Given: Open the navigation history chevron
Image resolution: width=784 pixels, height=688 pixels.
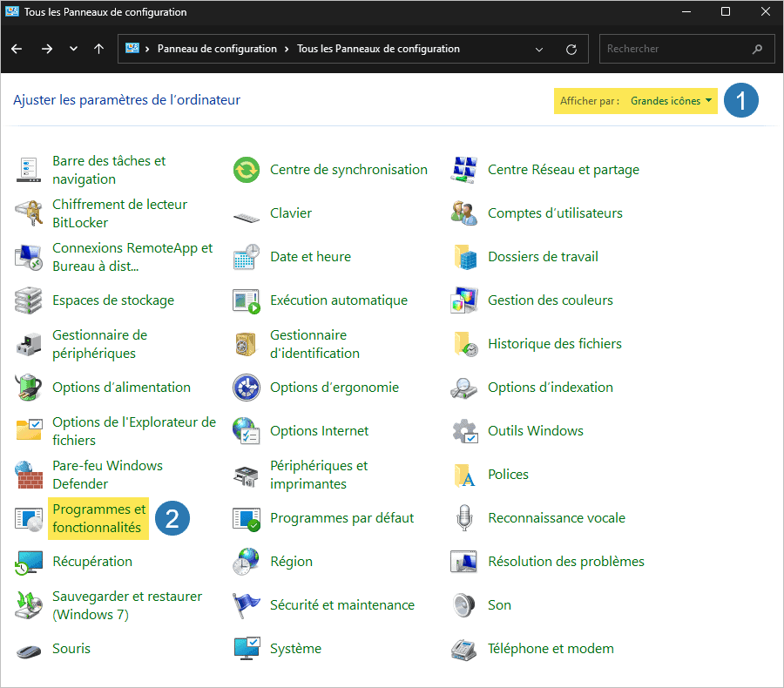Looking at the screenshot, I should pos(73,49).
